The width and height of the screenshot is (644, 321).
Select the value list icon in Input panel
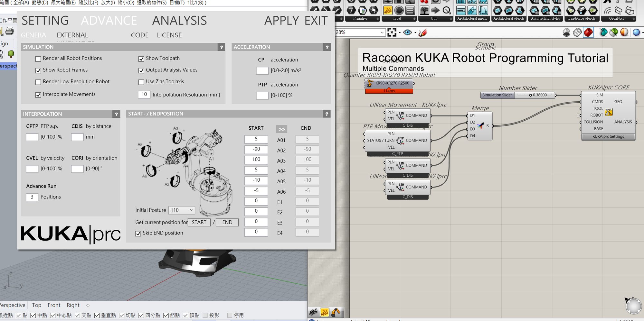point(410,10)
